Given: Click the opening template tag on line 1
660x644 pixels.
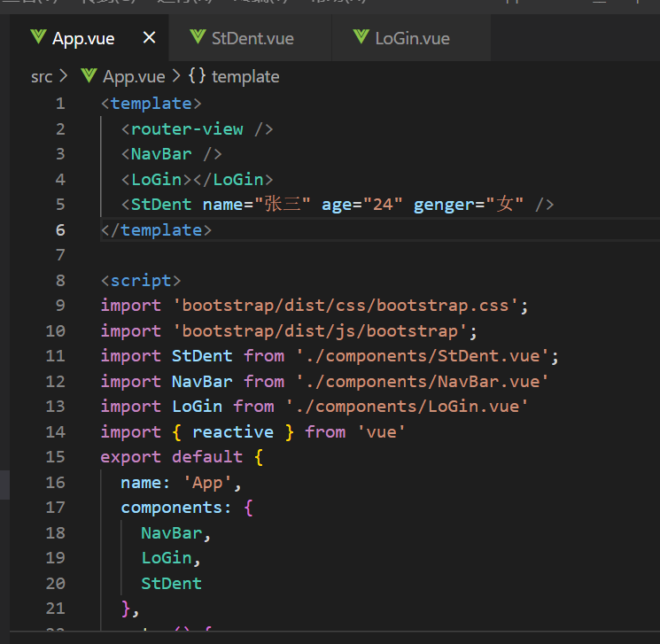Looking at the screenshot, I should coord(151,104).
